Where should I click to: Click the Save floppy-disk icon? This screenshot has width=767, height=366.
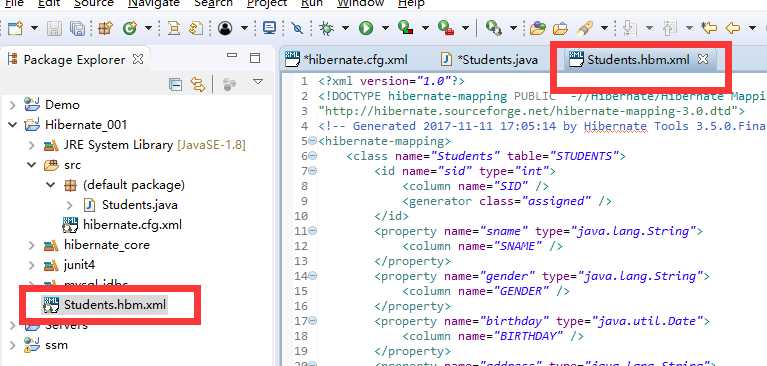pos(54,28)
